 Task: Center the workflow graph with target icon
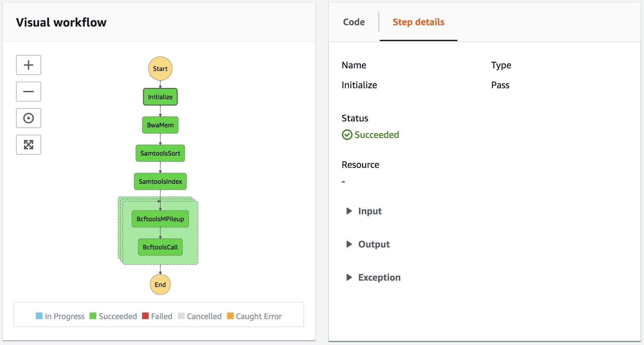click(x=29, y=118)
